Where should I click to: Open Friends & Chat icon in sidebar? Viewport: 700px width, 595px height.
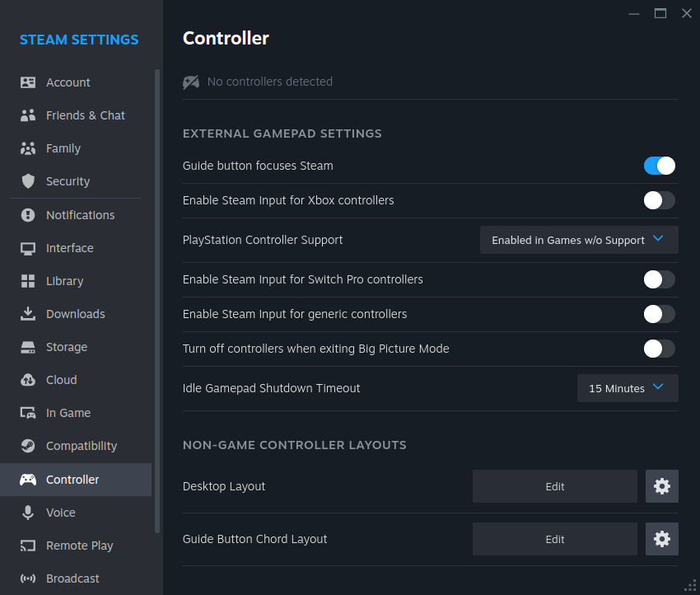(x=28, y=115)
